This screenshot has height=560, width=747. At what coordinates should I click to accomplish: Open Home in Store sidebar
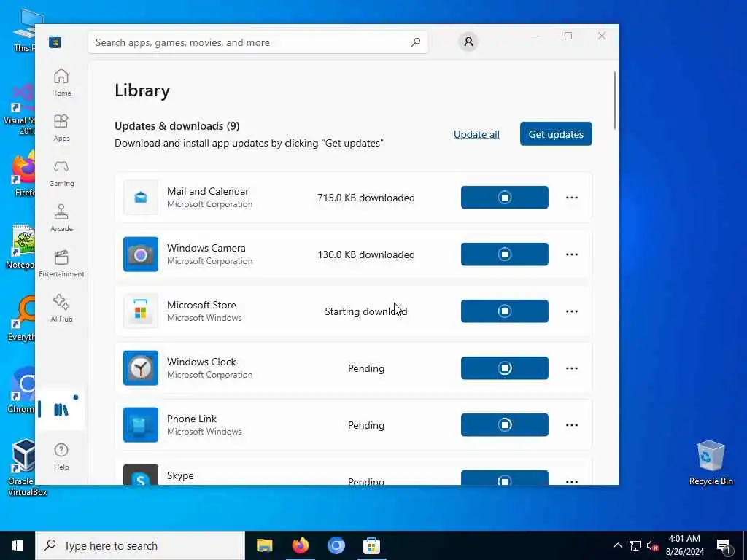point(61,82)
